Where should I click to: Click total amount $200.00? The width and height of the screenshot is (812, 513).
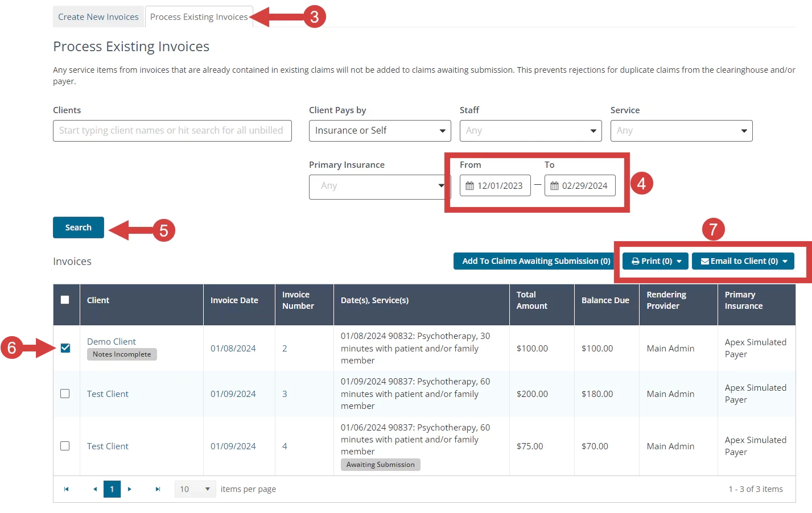[x=532, y=394]
